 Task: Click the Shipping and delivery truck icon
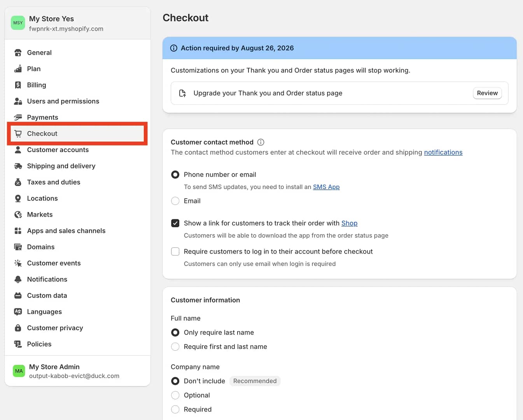tap(18, 166)
